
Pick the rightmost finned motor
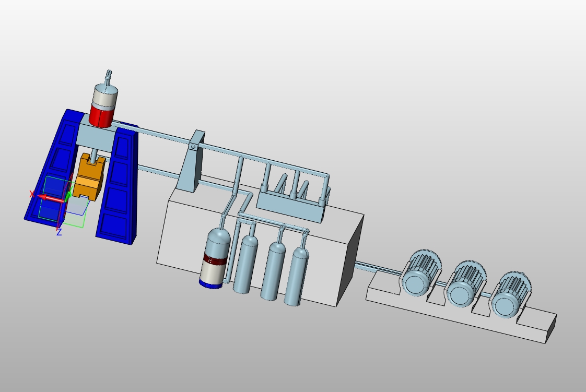[510, 295]
